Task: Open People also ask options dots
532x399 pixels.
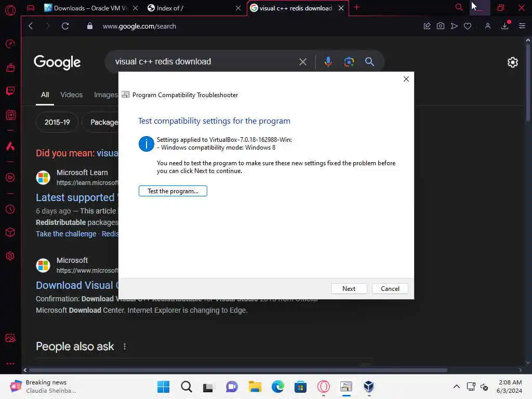Action: tap(125, 347)
